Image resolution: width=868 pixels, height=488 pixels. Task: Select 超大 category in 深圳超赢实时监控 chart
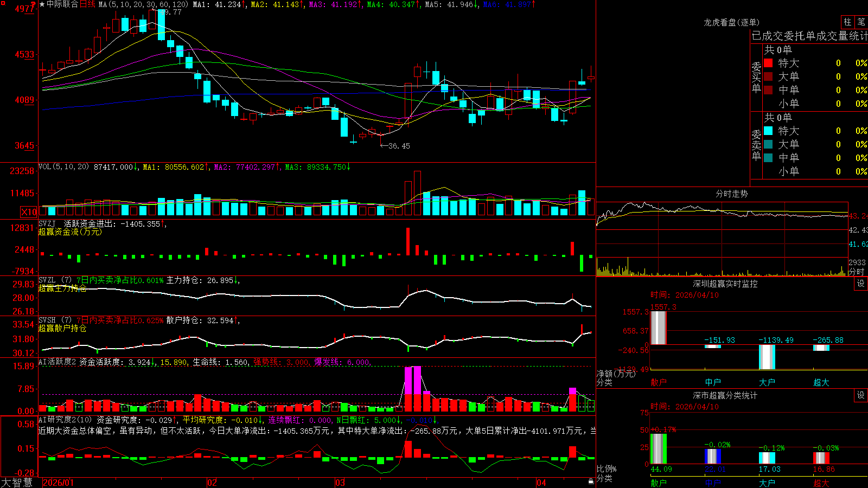pos(821,382)
